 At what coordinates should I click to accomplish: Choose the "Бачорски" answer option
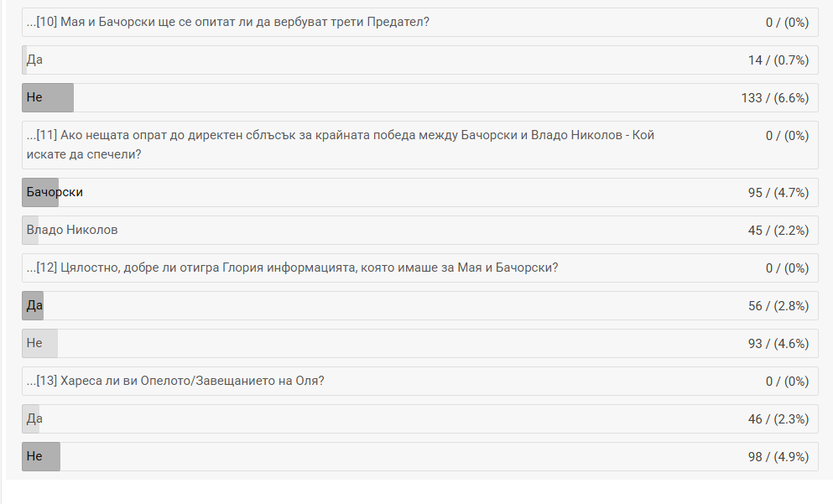coord(55,193)
